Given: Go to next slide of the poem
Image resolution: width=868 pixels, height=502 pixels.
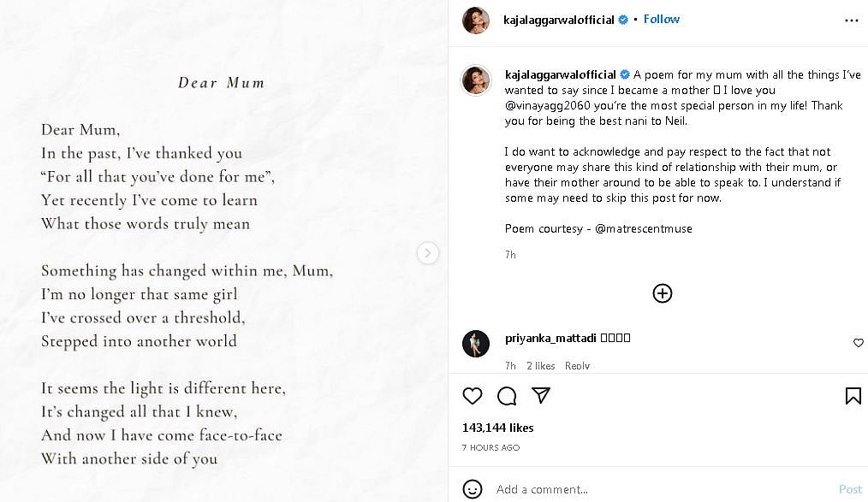Looking at the screenshot, I should pyautogui.click(x=427, y=252).
